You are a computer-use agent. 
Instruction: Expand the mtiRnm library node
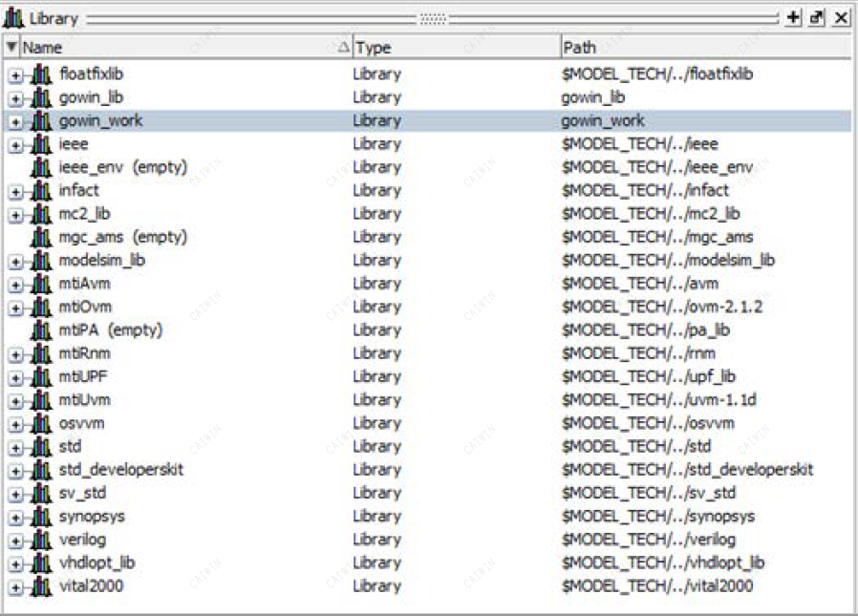point(15,355)
